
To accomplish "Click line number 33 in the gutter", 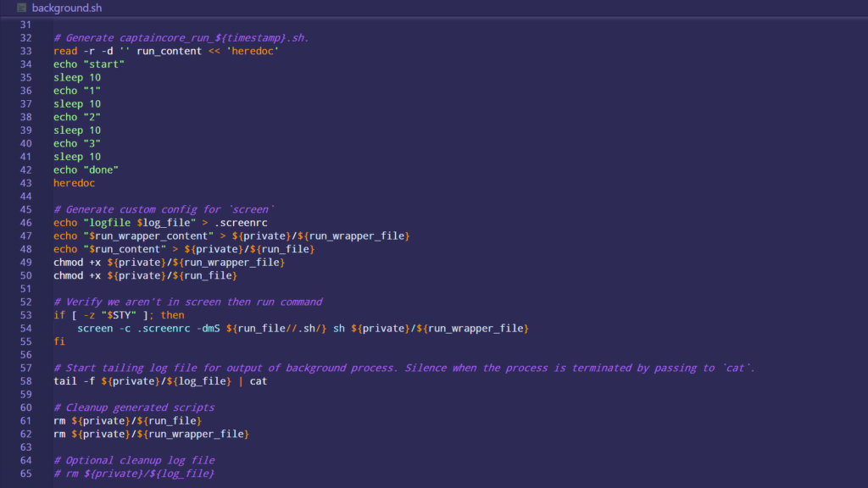I will pyautogui.click(x=25, y=51).
